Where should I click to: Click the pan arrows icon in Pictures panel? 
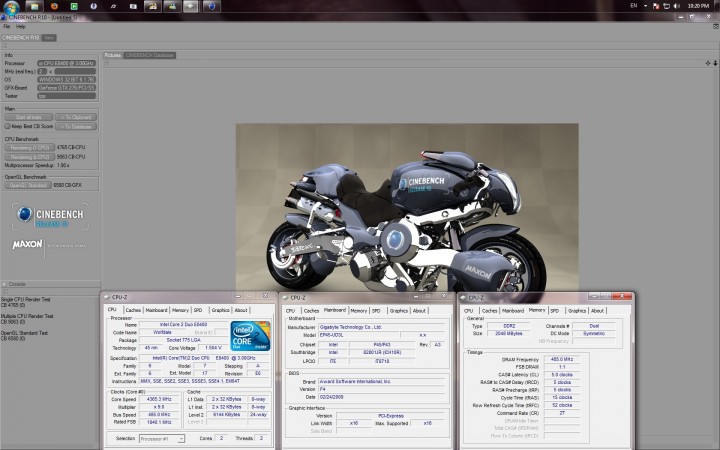tap(708, 63)
